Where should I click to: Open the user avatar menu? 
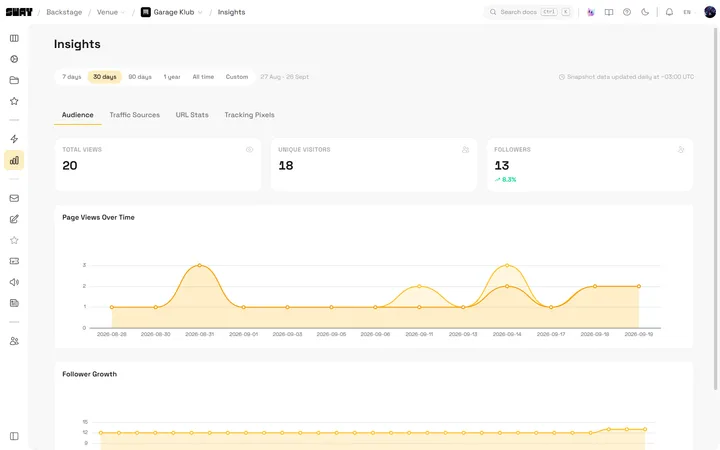[710, 12]
